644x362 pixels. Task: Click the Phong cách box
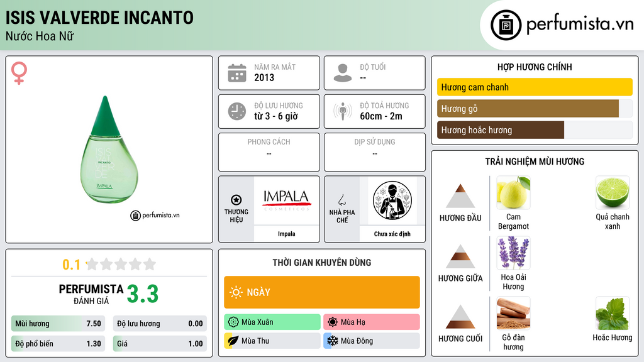point(269,152)
